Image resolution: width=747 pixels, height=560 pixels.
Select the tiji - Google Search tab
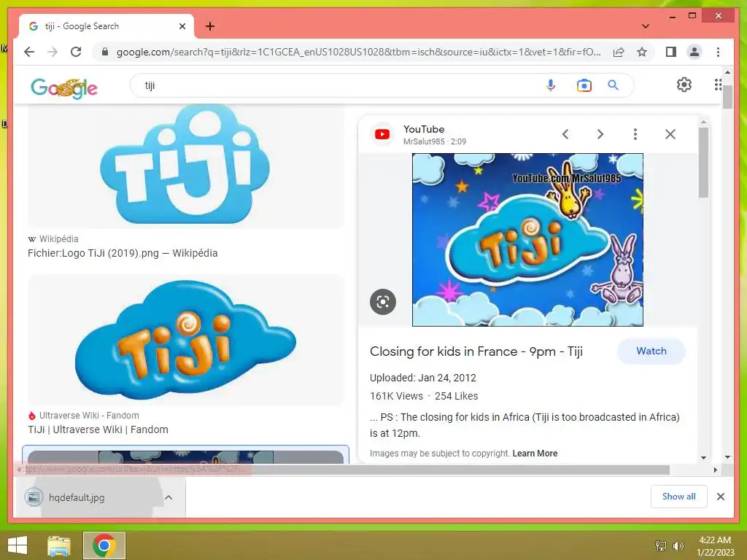(107, 26)
